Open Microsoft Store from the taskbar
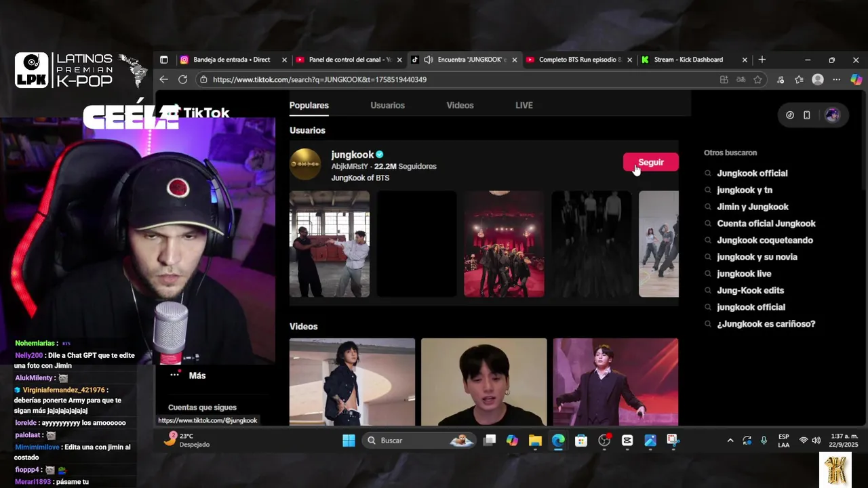Image resolution: width=868 pixels, height=488 pixels. point(581,441)
